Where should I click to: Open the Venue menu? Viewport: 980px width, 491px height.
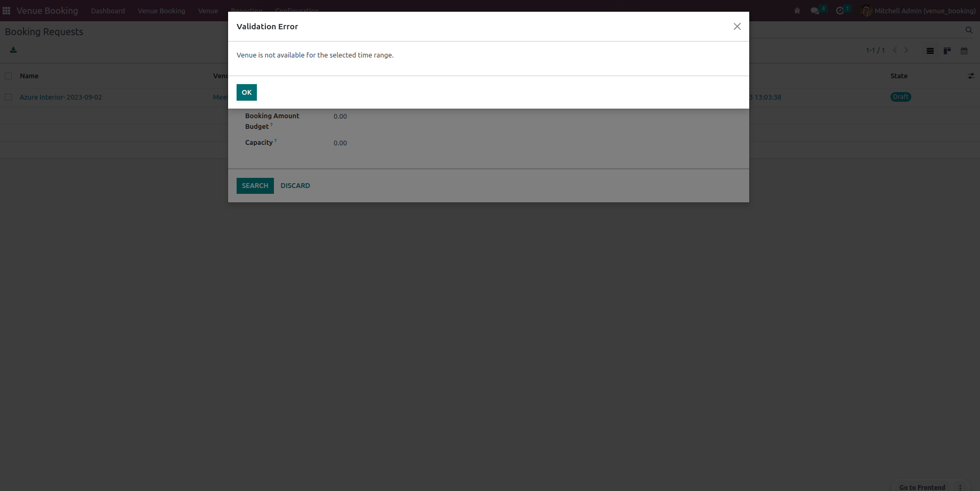pyautogui.click(x=208, y=11)
